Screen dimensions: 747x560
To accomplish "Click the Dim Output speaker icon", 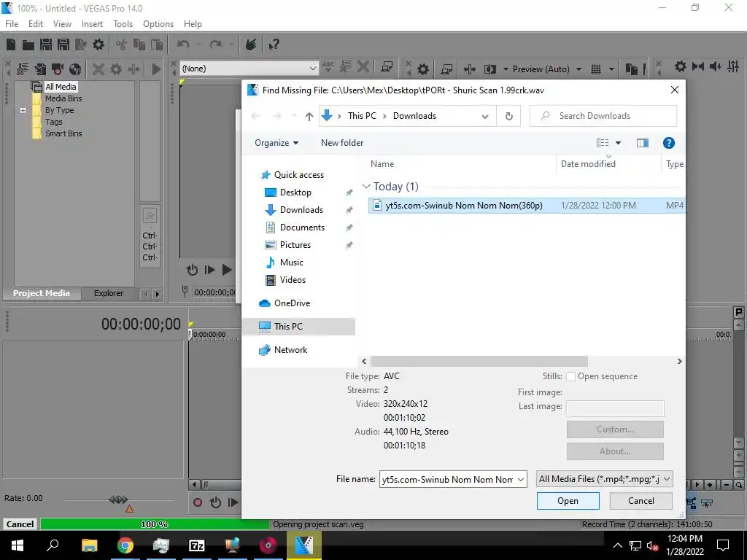I will coord(716,66).
